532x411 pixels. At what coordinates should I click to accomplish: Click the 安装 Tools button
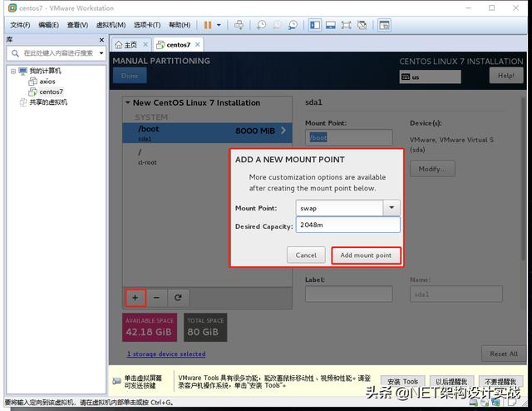click(x=402, y=381)
